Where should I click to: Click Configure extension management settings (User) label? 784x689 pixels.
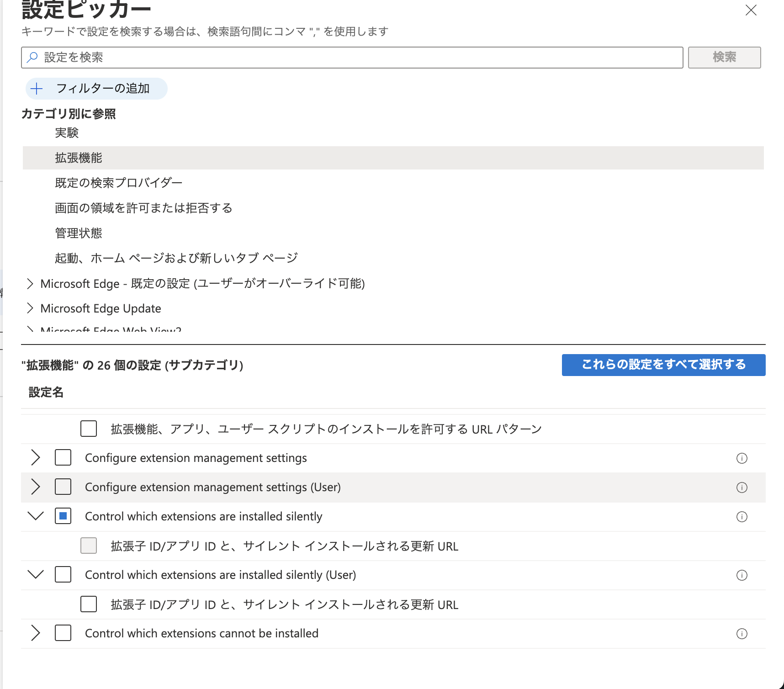coord(213,487)
